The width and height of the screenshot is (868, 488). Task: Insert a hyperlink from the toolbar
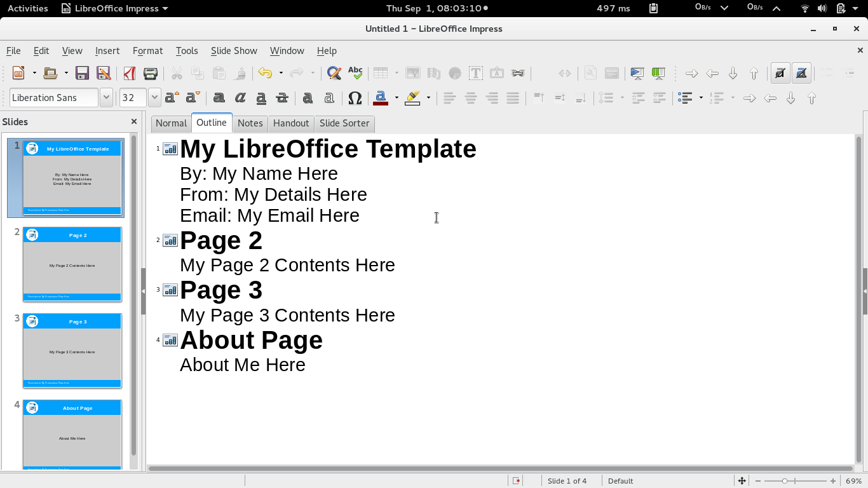[x=518, y=73]
